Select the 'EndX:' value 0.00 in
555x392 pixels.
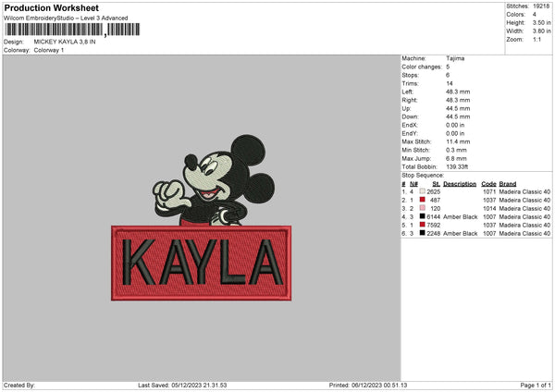click(x=455, y=125)
